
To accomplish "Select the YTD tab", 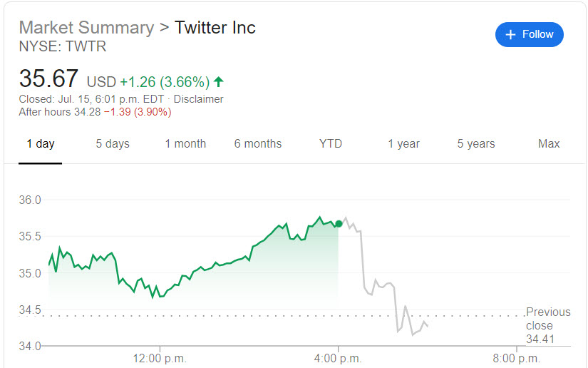I will coord(331,144).
